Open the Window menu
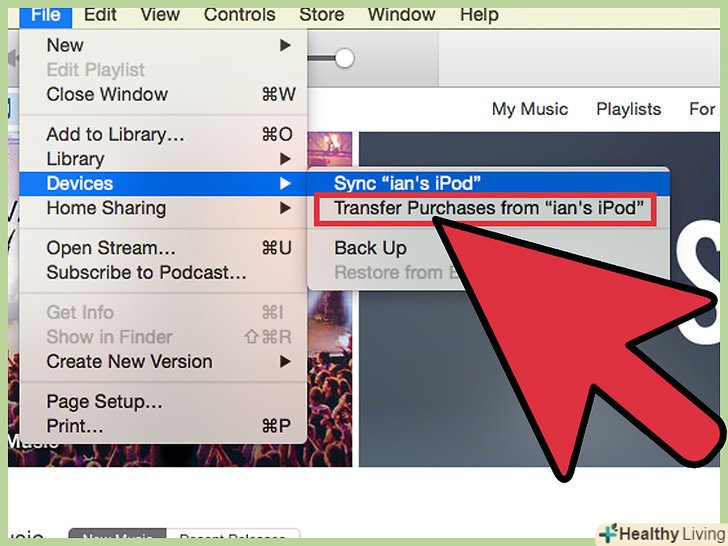Viewport: 728px width, 546px height. [401, 15]
